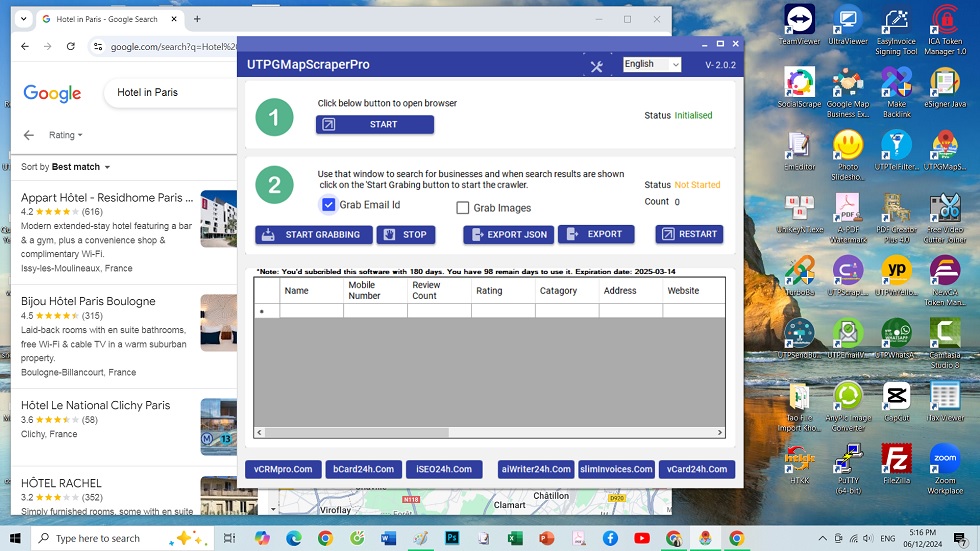Click the Google search back arrow icon

pyautogui.click(x=29, y=135)
